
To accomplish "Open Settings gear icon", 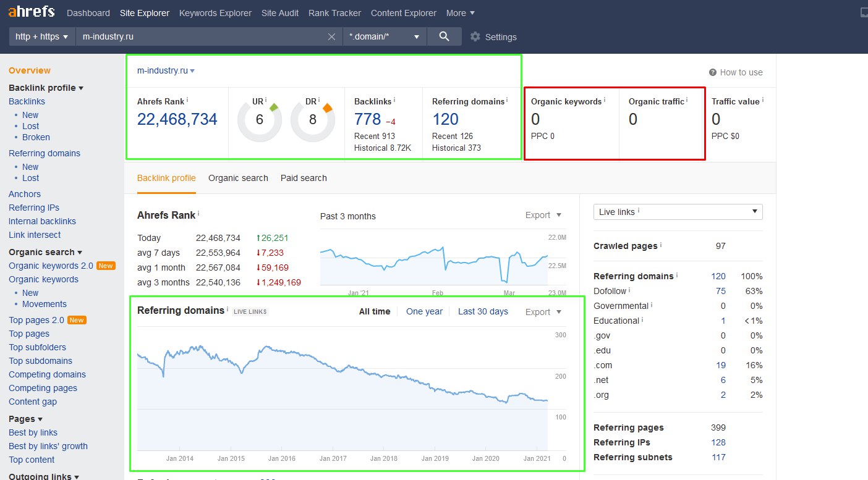I will [x=475, y=36].
